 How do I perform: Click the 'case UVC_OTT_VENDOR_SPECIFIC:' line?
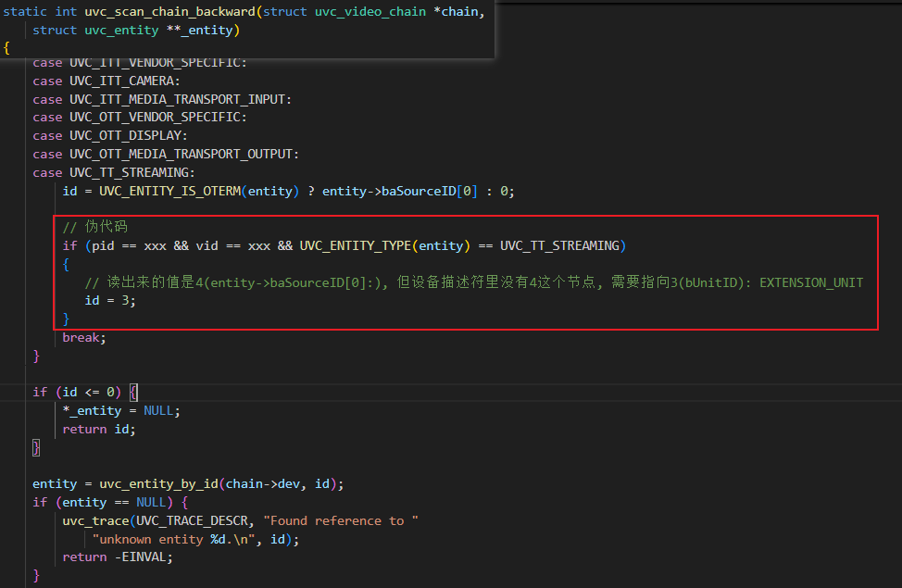pyautogui.click(x=140, y=117)
